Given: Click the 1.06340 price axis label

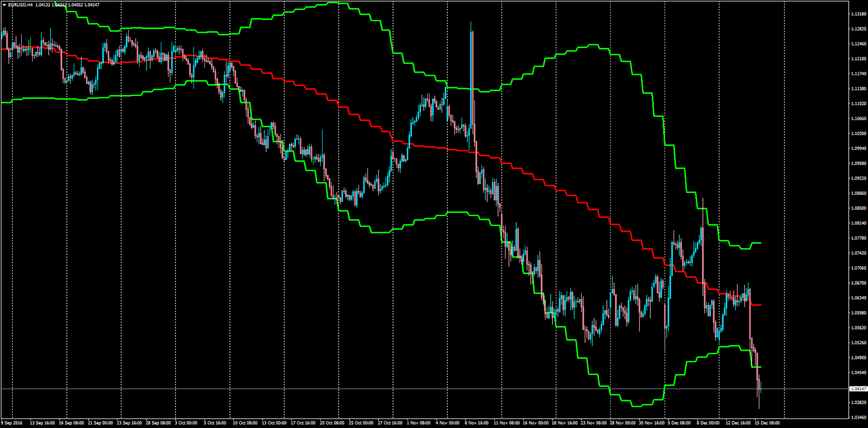Looking at the screenshot, I should tap(859, 298).
